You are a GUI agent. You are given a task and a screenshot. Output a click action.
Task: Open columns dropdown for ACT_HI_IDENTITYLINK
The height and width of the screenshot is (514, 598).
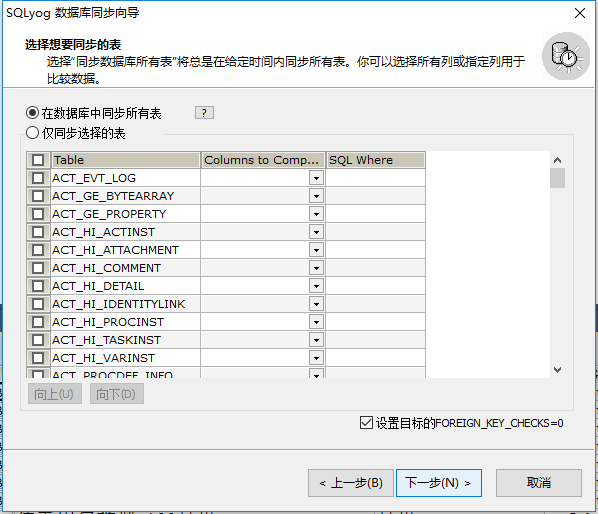tap(316, 304)
